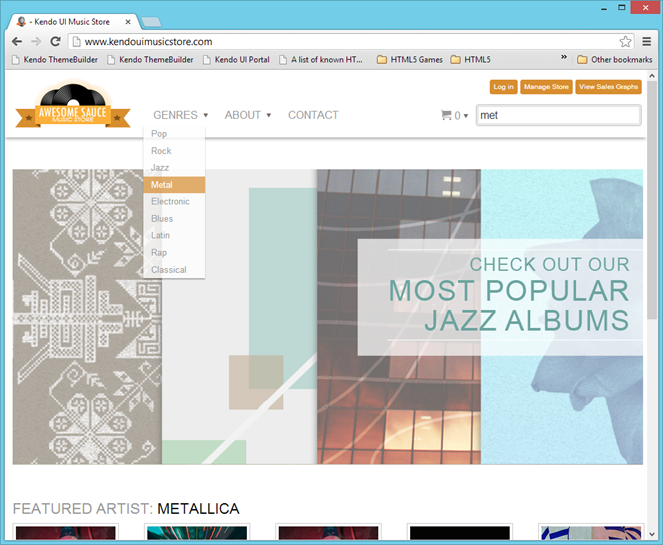The image size is (663, 545).
Task: Click the page scrollbar up arrow
Action: [652, 76]
